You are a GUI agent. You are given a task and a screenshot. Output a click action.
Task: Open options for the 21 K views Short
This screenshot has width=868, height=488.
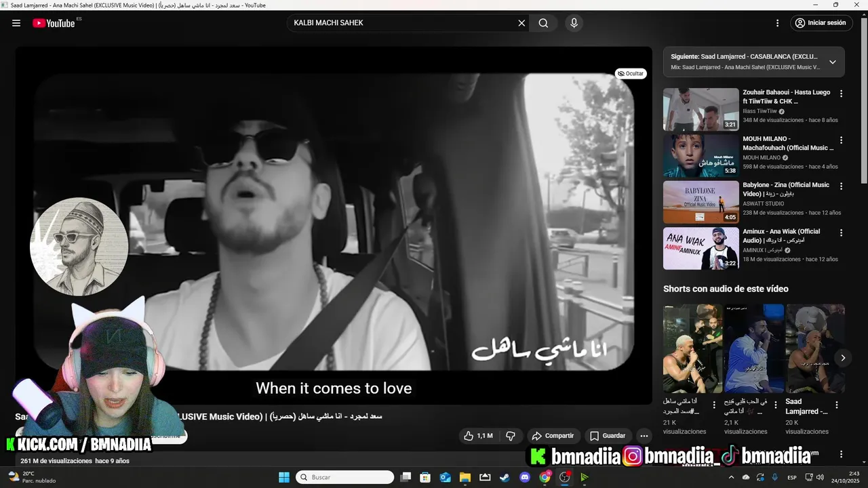coord(714,405)
